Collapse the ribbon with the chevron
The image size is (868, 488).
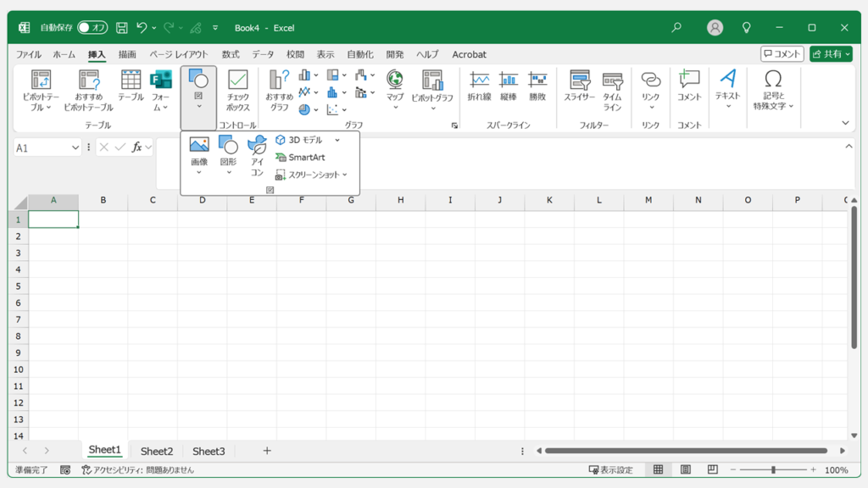[x=845, y=123]
